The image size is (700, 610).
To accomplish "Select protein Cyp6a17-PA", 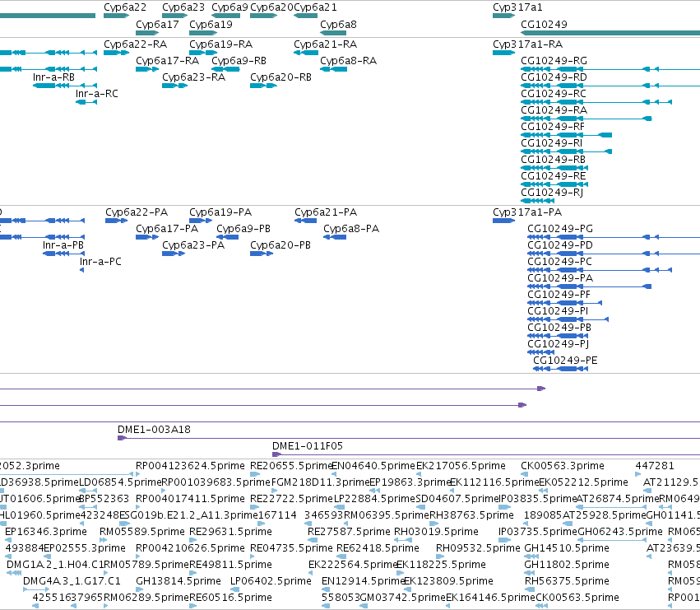I will pos(147,237).
